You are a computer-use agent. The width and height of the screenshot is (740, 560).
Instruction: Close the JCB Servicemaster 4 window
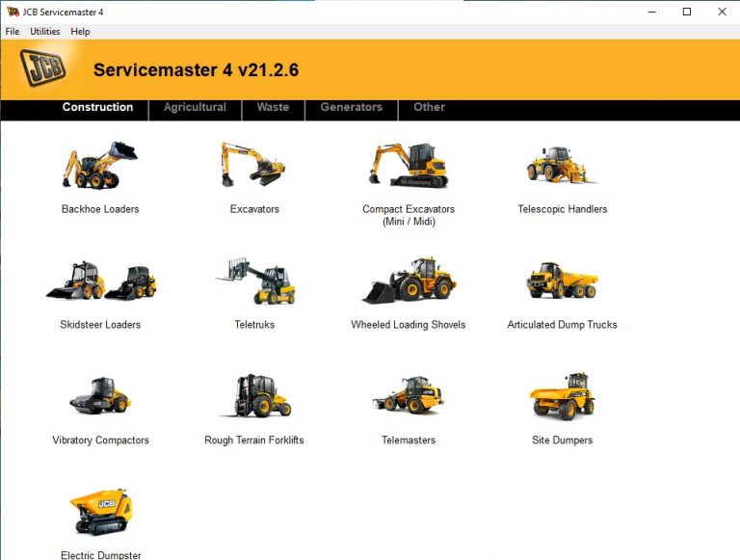point(722,12)
